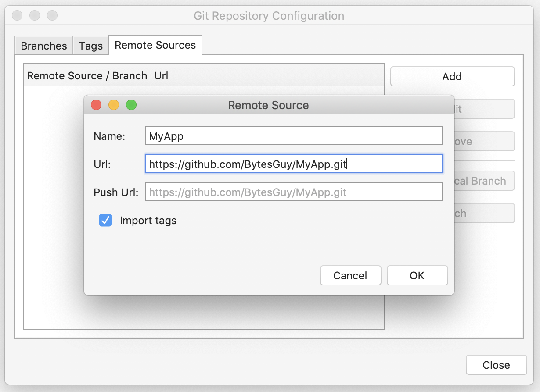Disable the Import tags checkbox

[x=105, y=221]
